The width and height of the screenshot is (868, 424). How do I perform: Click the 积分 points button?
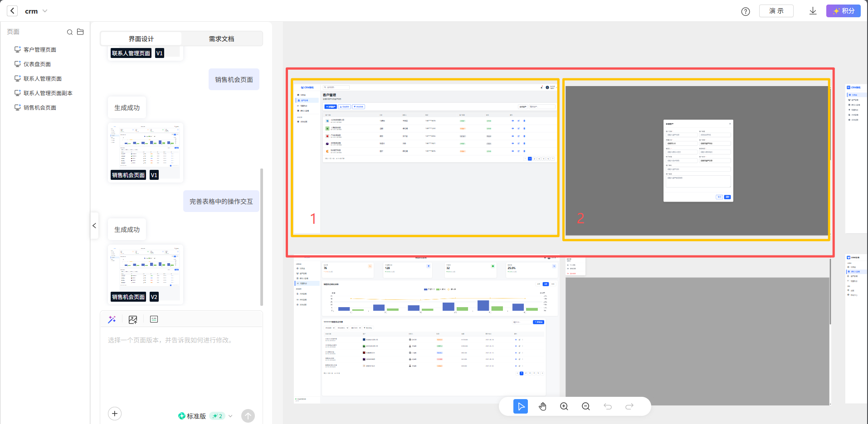coord(843,11)
